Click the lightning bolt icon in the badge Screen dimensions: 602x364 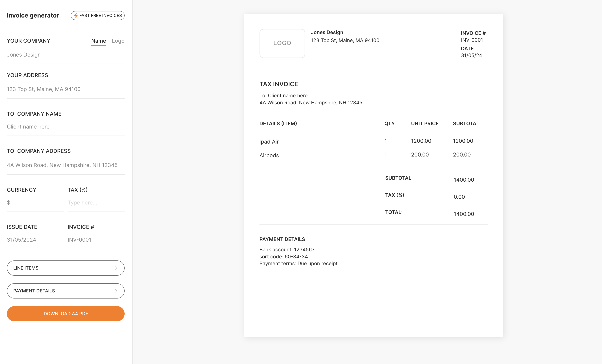click(76, 15)
